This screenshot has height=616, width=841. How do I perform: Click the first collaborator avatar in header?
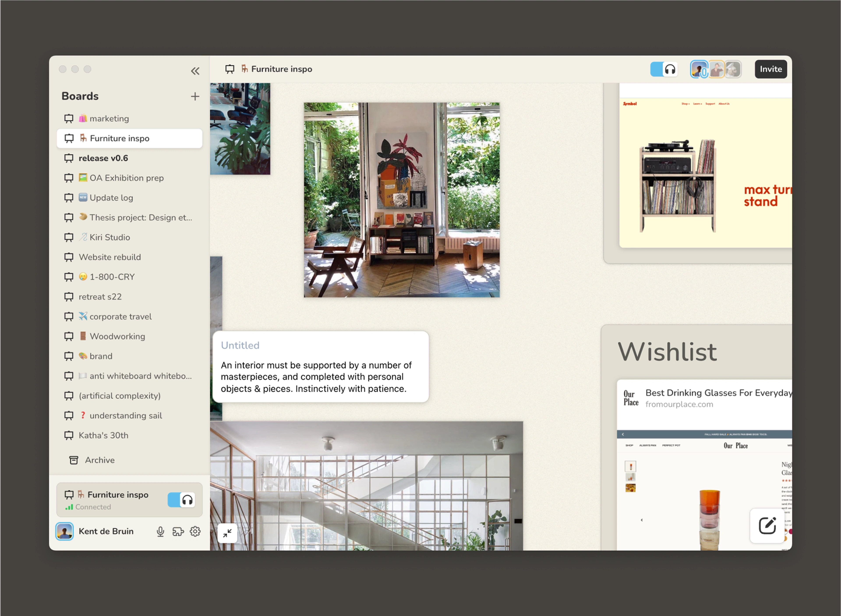pos(698,69)
